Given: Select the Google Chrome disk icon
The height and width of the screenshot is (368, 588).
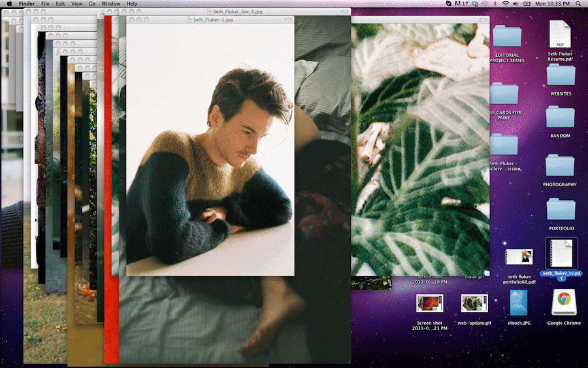Looking at the screenshot, I should pos(563,303).
